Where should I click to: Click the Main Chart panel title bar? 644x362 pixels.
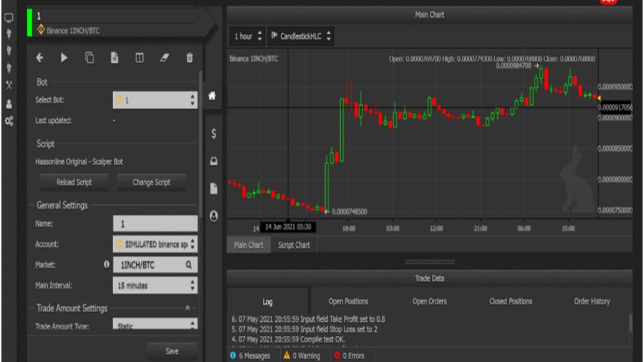tap(429, 15)
